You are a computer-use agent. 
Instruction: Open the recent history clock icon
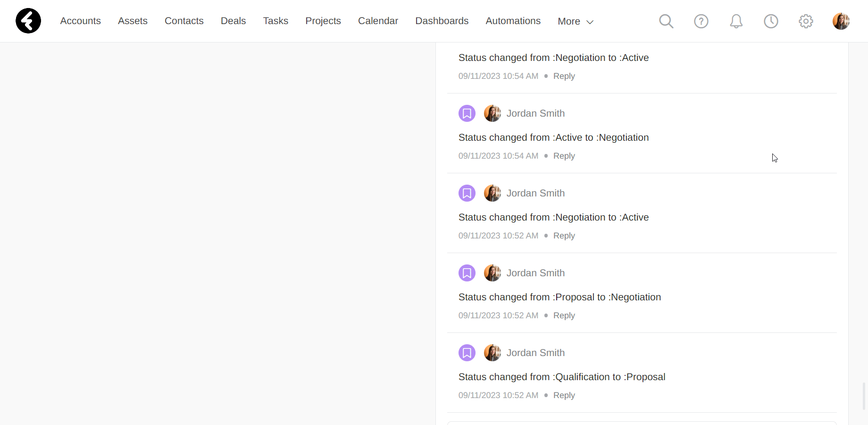point(771,21)
